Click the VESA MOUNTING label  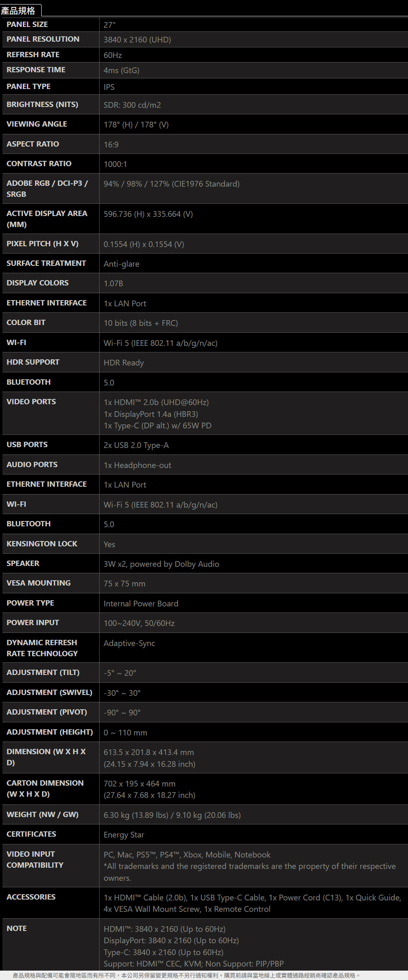(x=38, y=583)
